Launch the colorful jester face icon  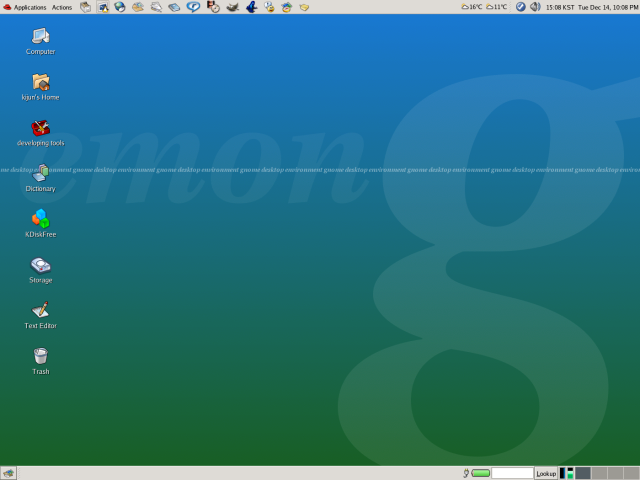point(287,7)
